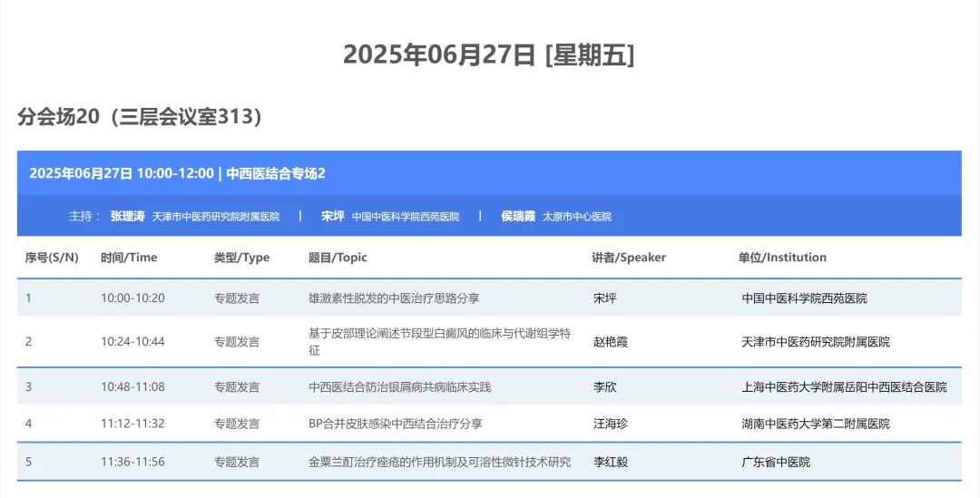Viewport: 980px width, 498px height.
Task: Click serial number 2 in 赵艳霞 row
Action: pyautogui.click(x=28, y=342)
